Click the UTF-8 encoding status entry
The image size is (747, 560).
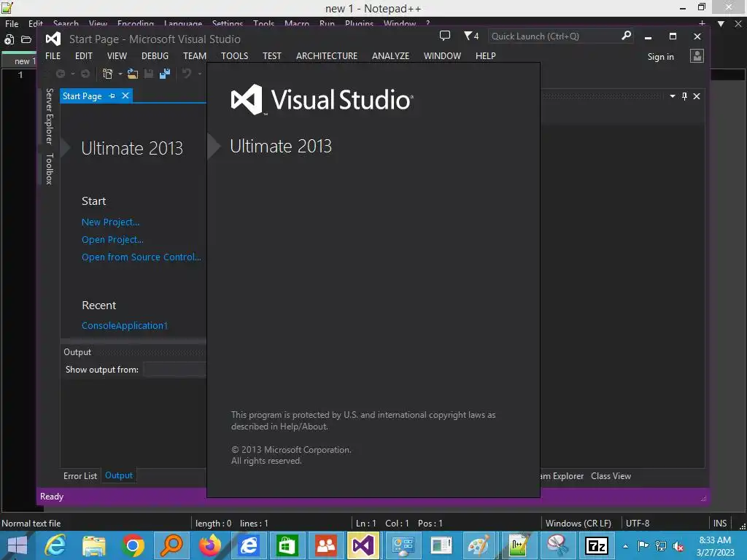click(638, 524)
